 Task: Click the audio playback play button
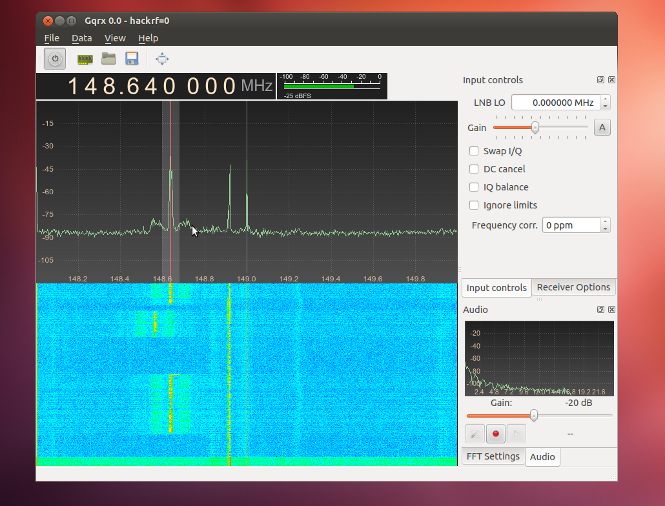(x=516, y=434)
